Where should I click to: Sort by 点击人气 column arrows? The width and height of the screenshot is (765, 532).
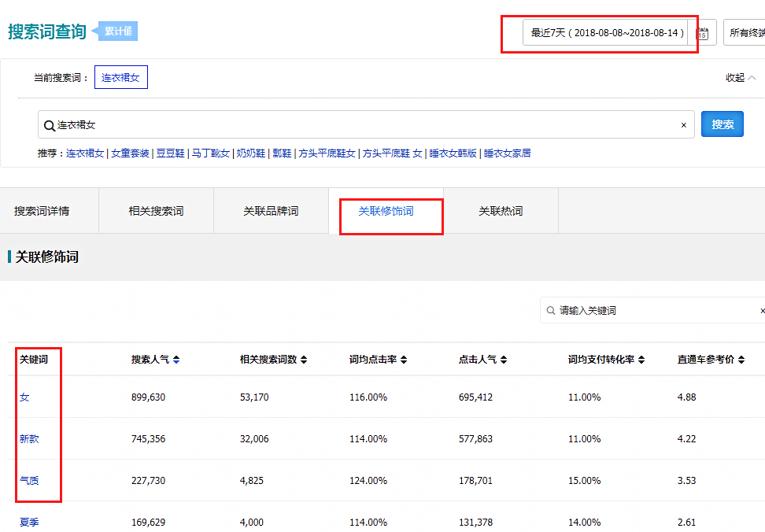pyautogui.click(x=504, y=360)
